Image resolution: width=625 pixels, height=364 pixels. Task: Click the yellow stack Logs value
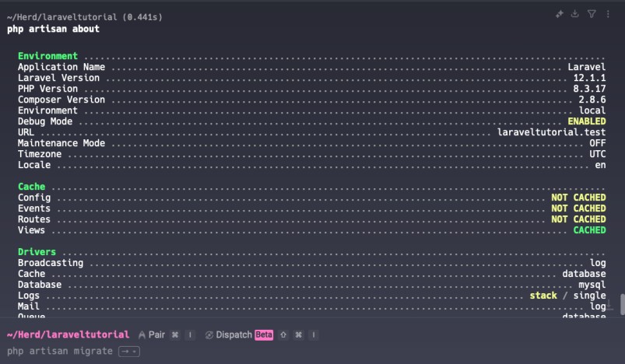[x=543, y=296]
